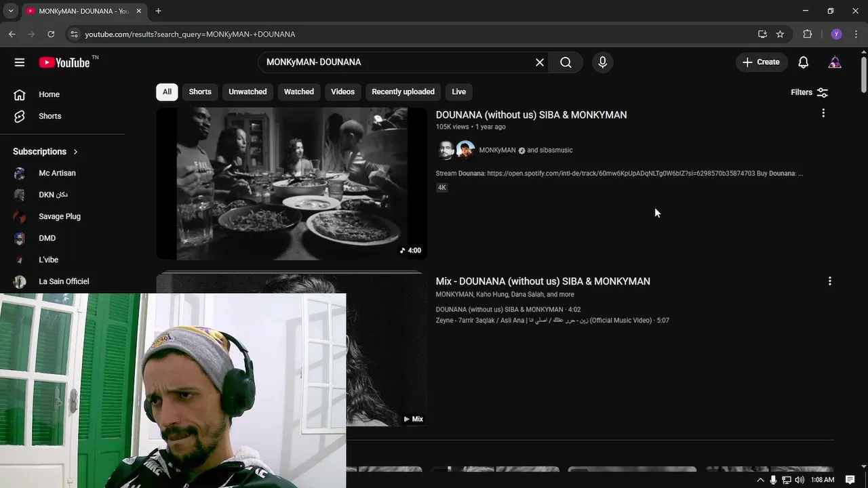The width and height of the screenshot is (868, 488).
Task: View site information icon
Action: click(74, 34)
